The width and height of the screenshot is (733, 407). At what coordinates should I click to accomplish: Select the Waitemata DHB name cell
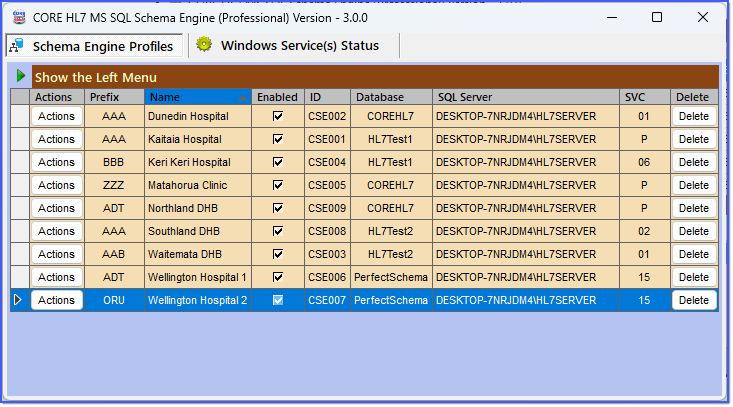coord(198,254)
